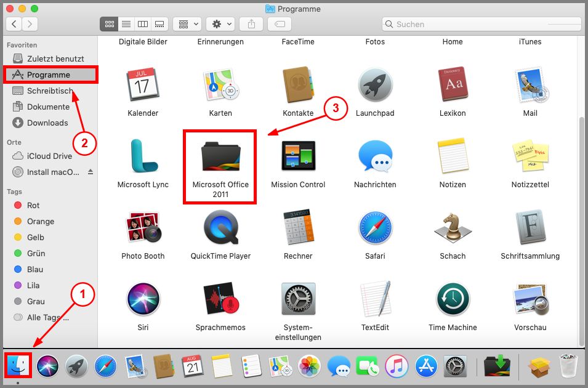Go forward with the right chevron
The image size is (588, 388).
(x=30, y=25)
